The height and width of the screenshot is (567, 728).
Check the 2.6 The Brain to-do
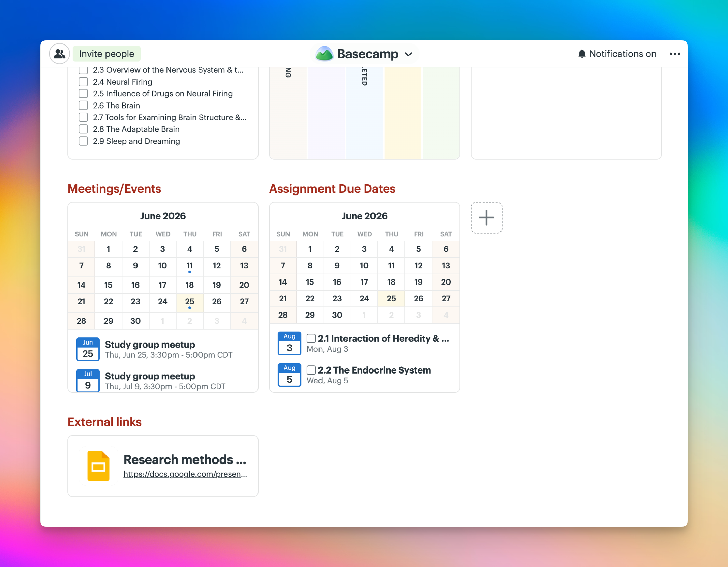(83, 105)
